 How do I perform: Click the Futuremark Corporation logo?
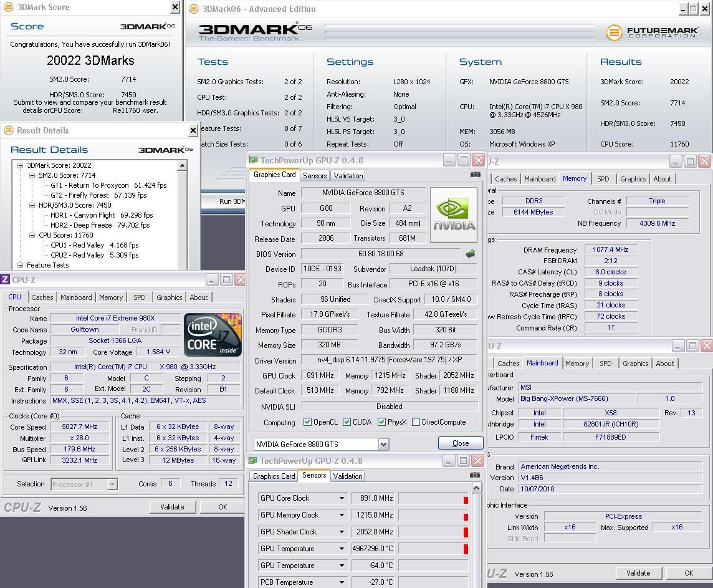point(652,32)
